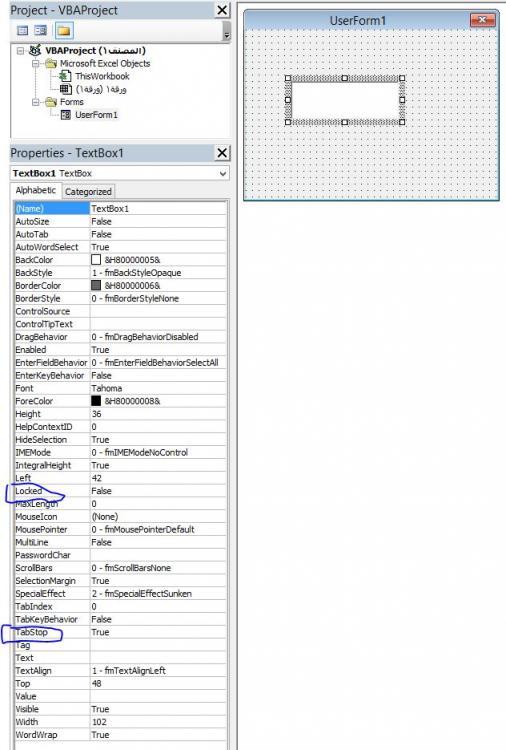The height and width of the screenshot is (750, 506).
Task: Click the BackColor white color swatch
Action: pyautogui.click(x=96, y=260)
